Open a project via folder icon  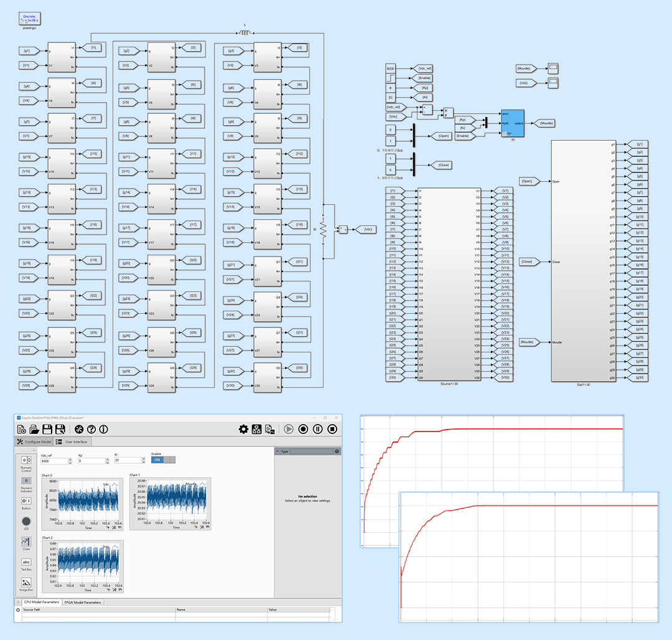[x=34, y=429]
